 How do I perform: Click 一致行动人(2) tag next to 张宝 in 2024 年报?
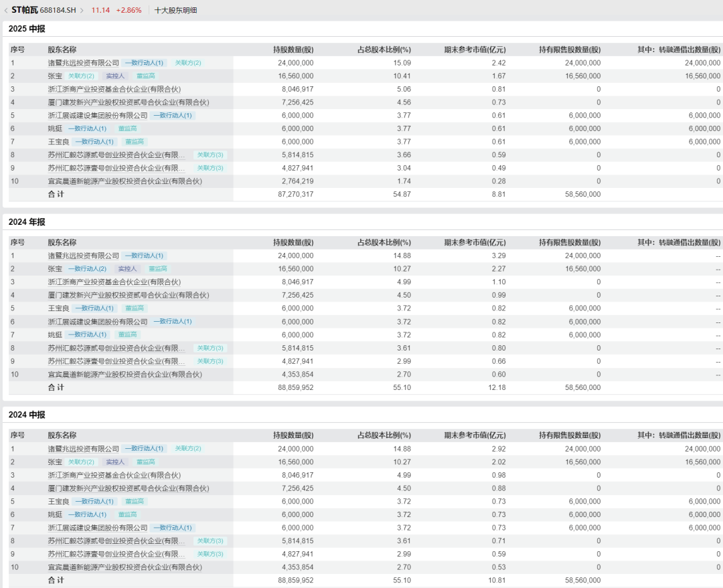point(87,269)
